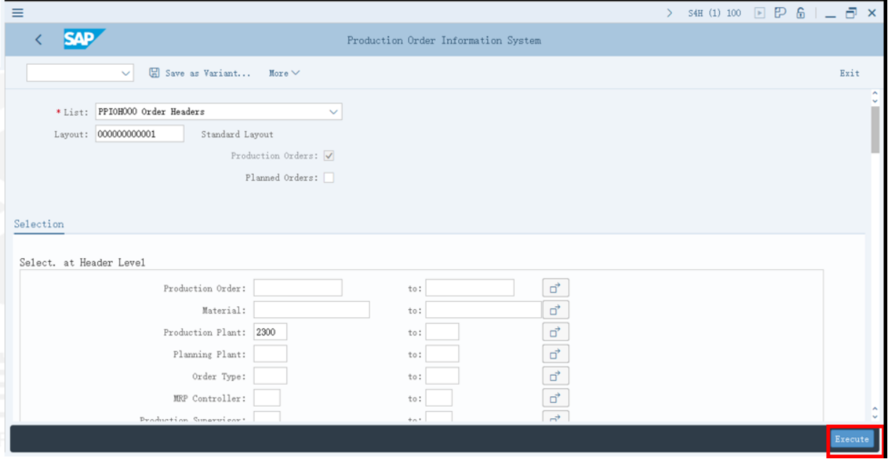Click the Material from field

311,310
